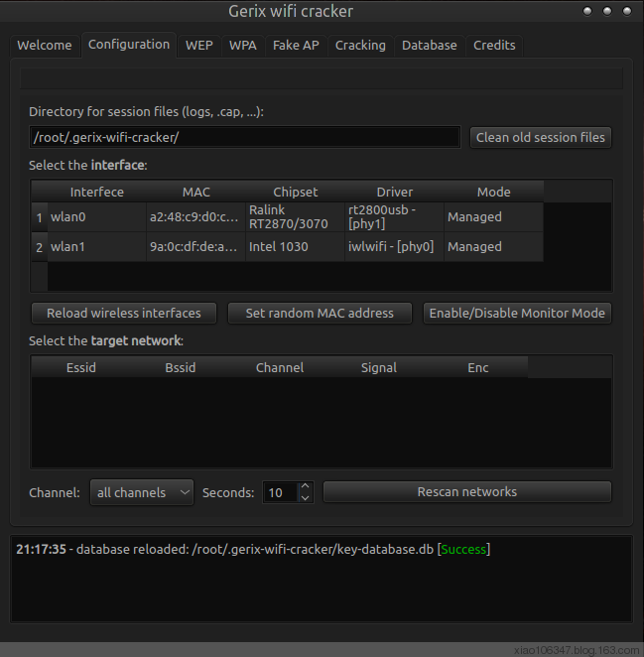
Task: Rescan networks
Action: click(x=467, y=492)
